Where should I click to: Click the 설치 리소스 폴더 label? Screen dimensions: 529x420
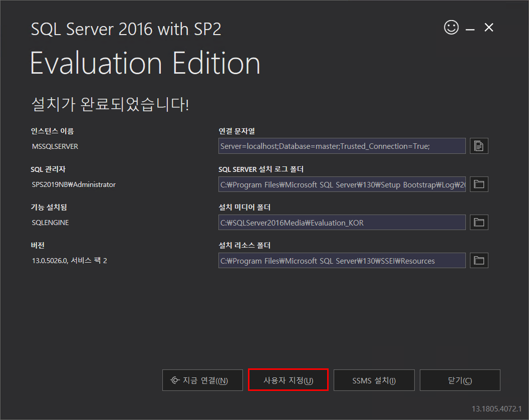(244, 246)
